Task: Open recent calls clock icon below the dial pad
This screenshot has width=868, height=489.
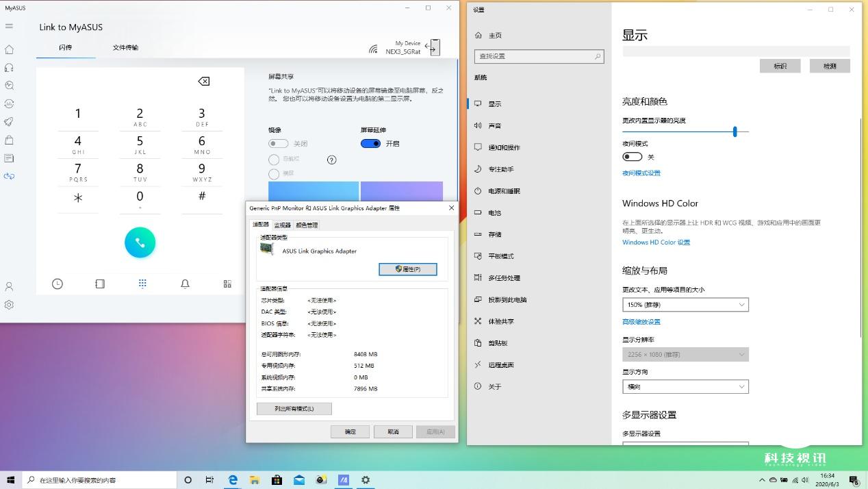Action: 57,283
